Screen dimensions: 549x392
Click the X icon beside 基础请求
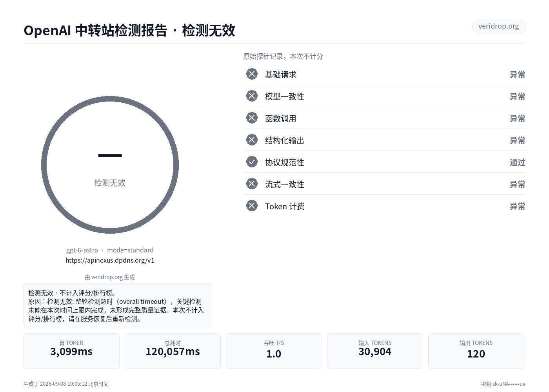pyautogui.click(x=252, y=74)
